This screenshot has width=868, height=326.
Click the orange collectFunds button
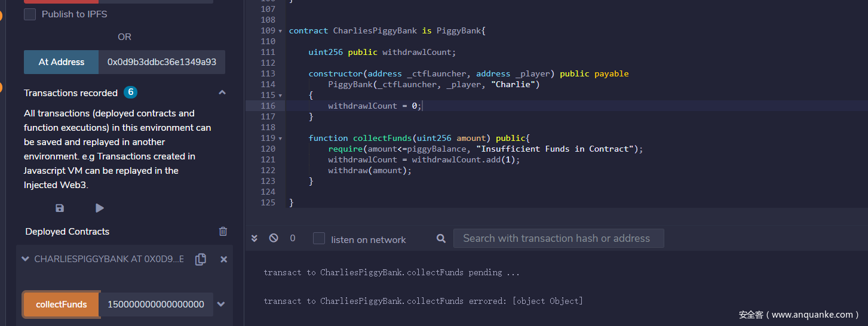click(x=61, y=304)
